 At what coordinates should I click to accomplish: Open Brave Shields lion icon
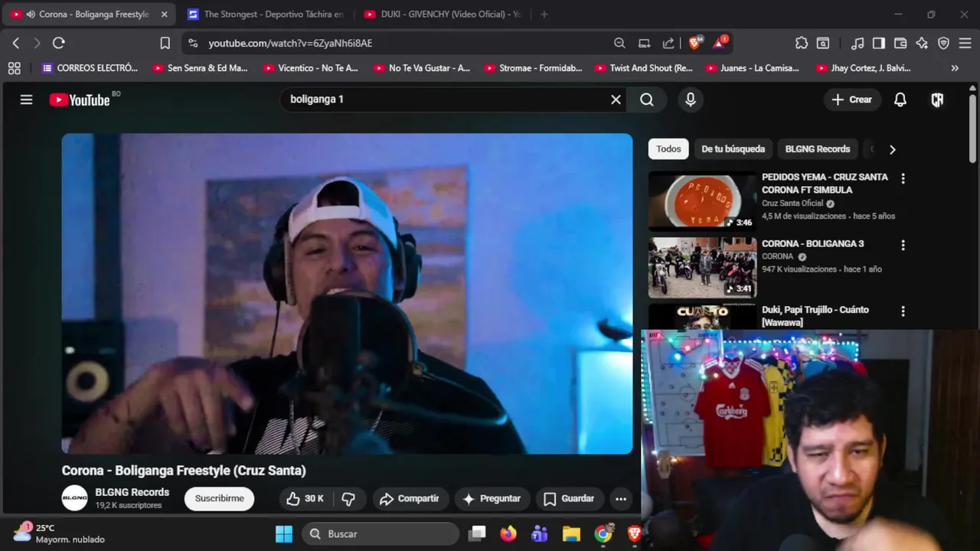pos(695,43)
